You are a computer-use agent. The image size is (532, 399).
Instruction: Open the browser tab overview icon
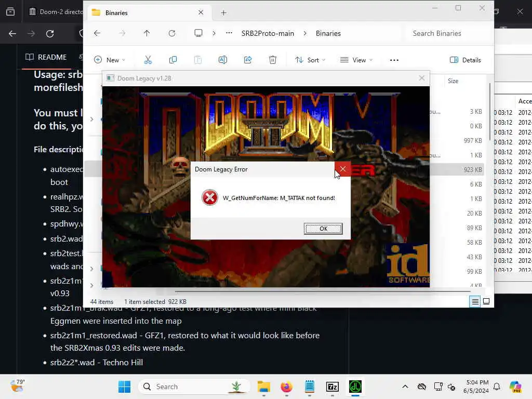tap(10, 11)
